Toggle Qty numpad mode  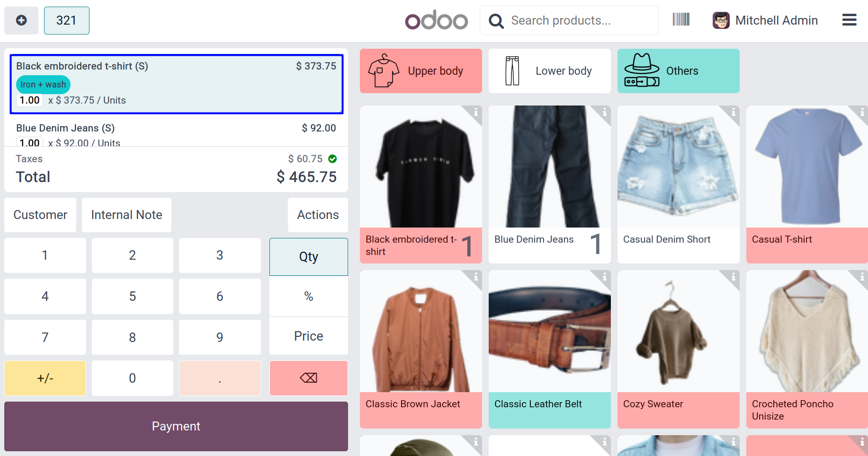(x=308, y=256)
